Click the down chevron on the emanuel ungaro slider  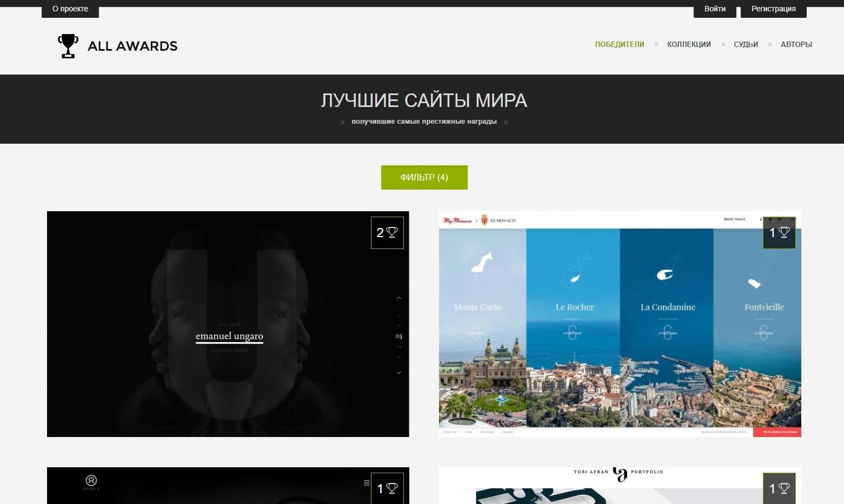[399, 373]
